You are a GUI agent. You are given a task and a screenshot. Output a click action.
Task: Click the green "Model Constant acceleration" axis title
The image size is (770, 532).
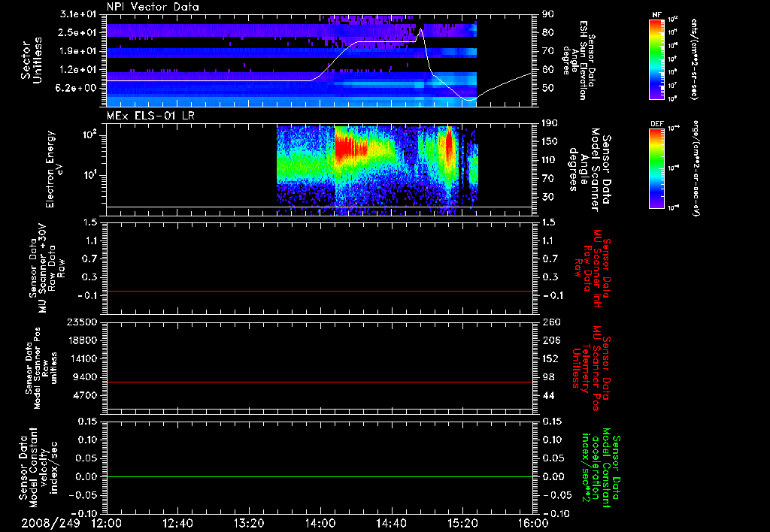(601, 469)
